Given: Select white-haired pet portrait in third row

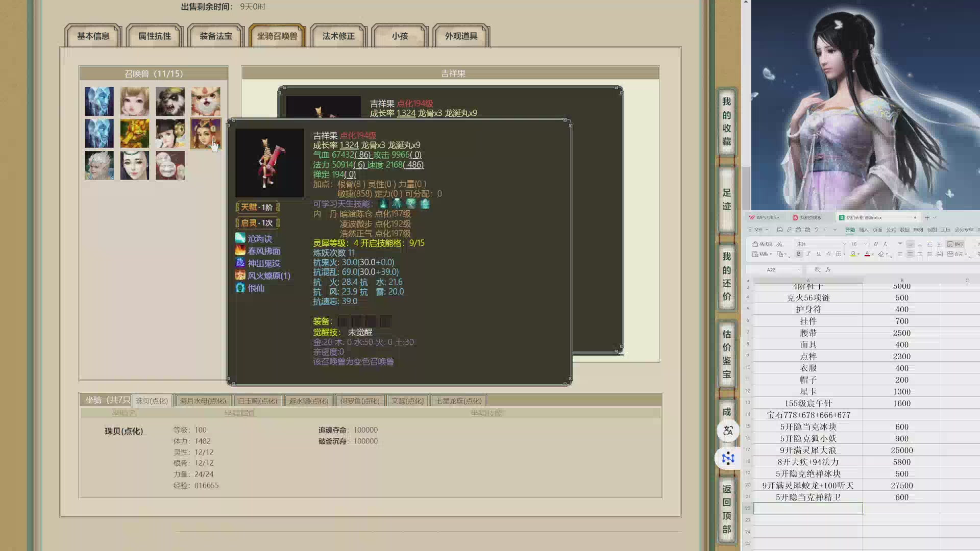Looking at the screenshot, I should pyautogui.click(x=99, y=165).
